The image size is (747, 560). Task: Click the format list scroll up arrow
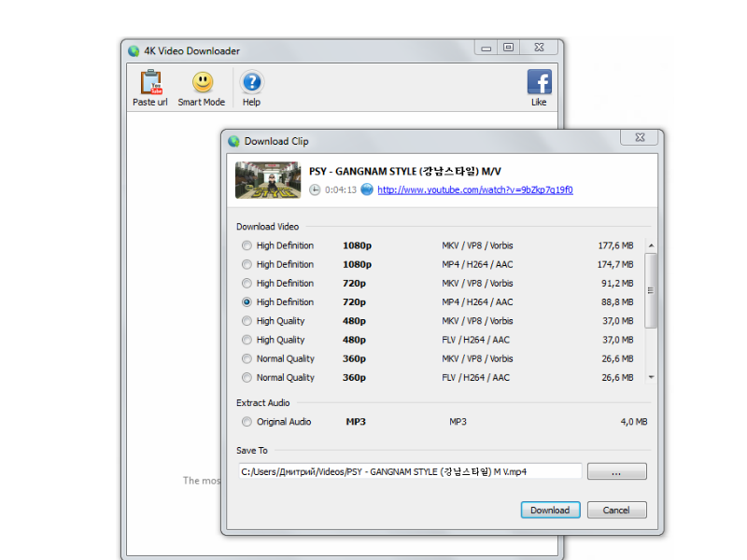(x=651, y=245)
